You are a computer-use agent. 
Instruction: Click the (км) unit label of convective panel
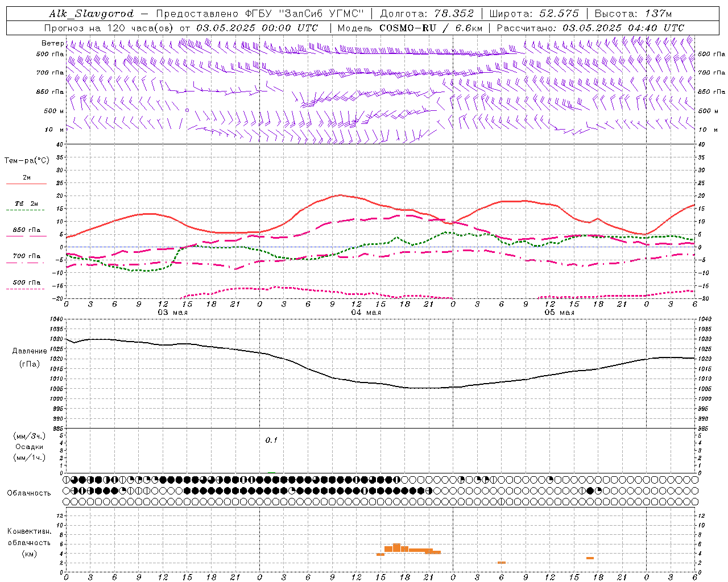[x=30, y=554]
